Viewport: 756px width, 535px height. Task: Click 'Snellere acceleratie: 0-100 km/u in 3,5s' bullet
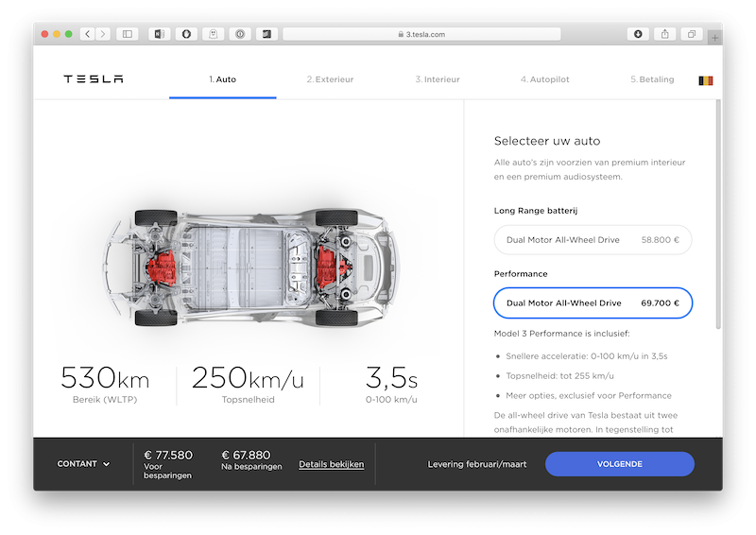(586, 356)
